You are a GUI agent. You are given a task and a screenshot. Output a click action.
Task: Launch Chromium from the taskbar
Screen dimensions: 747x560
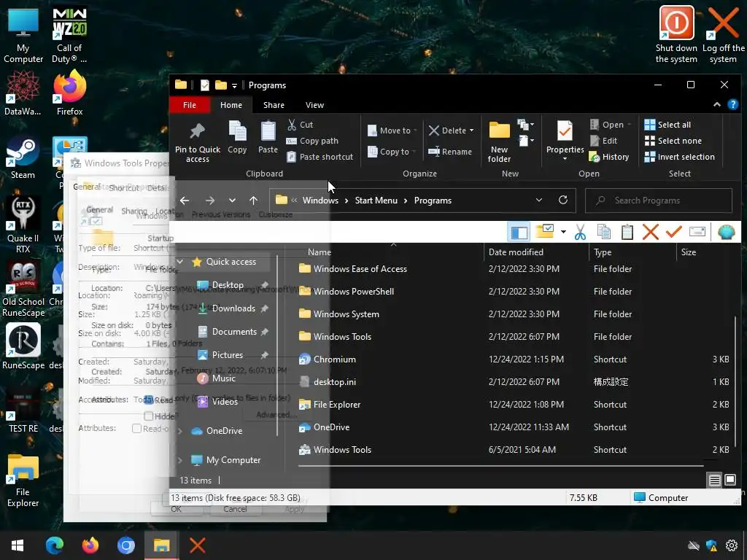tap(125, 545)
